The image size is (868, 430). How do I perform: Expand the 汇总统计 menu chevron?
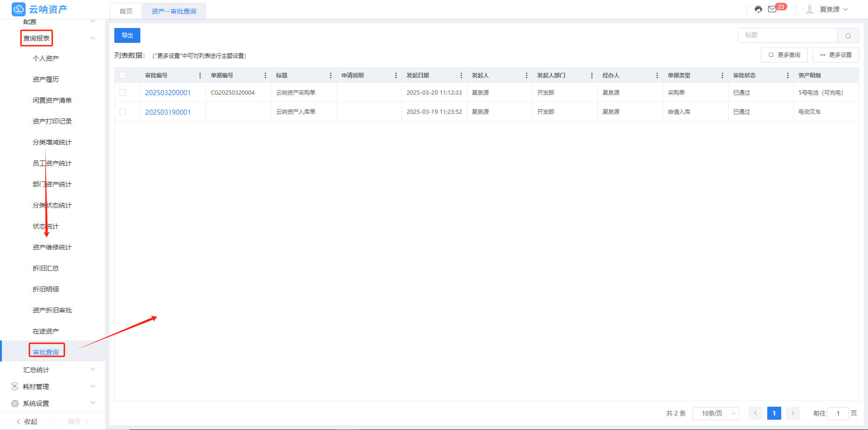pyautogui.click(x=93, y=369)
